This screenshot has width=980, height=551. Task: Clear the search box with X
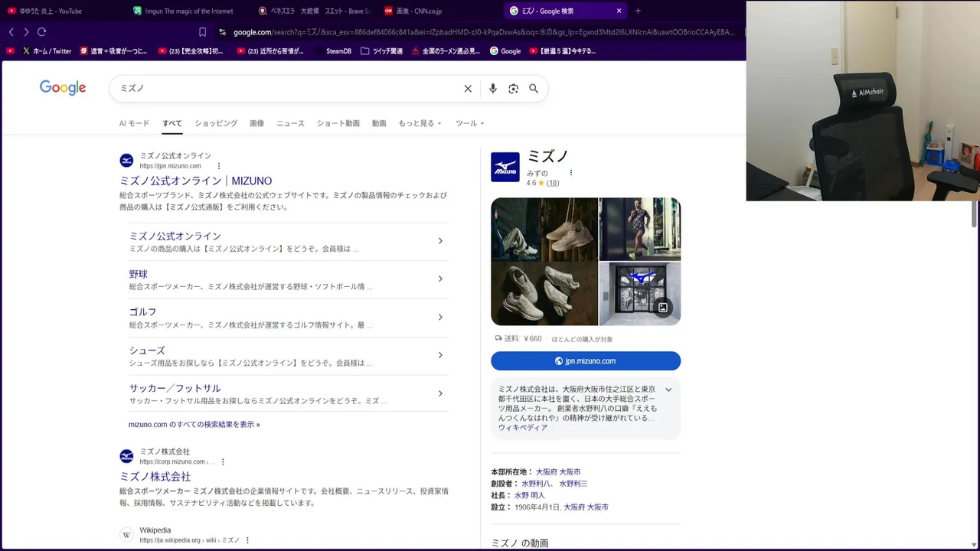click(x=468, y=89)
